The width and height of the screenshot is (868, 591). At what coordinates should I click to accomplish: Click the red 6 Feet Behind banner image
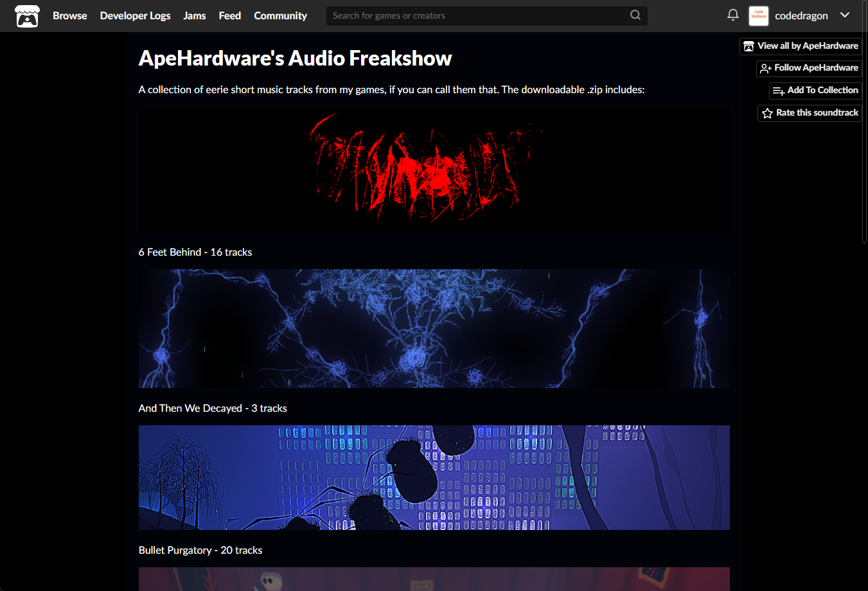[x=434, y=170]
